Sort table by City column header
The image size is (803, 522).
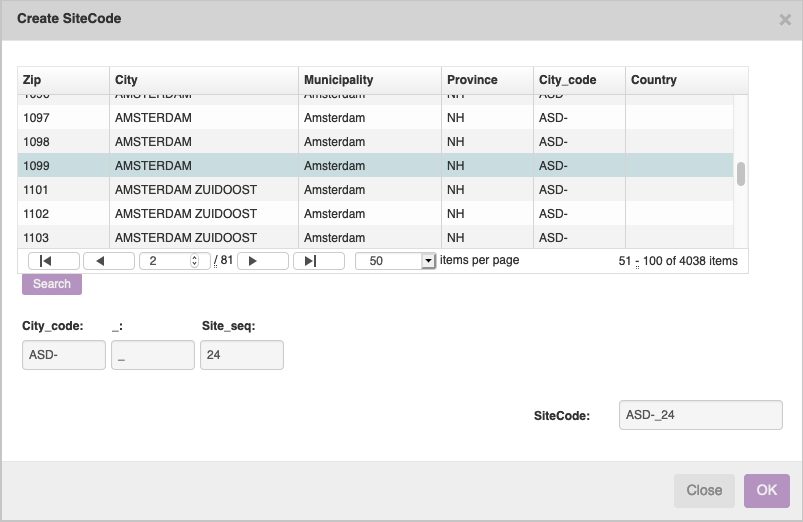(x=203, y=80)
